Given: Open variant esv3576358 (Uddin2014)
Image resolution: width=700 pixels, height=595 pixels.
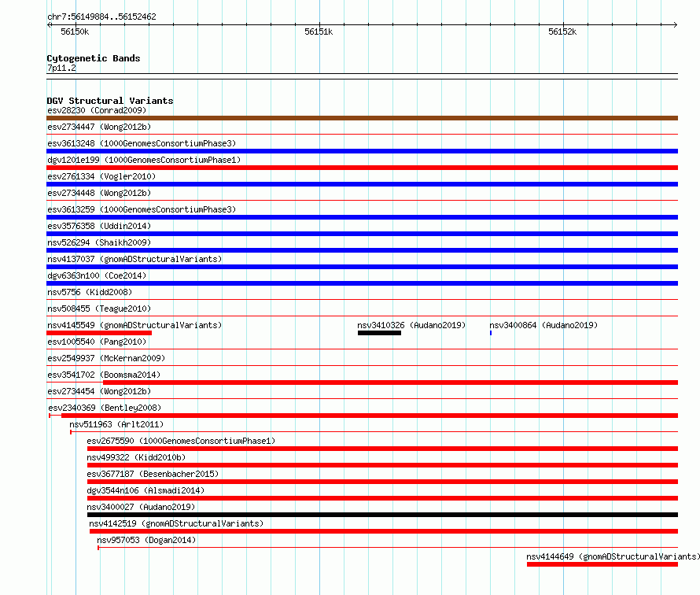Looking at the screenshot, I should [x=99, y=226].
